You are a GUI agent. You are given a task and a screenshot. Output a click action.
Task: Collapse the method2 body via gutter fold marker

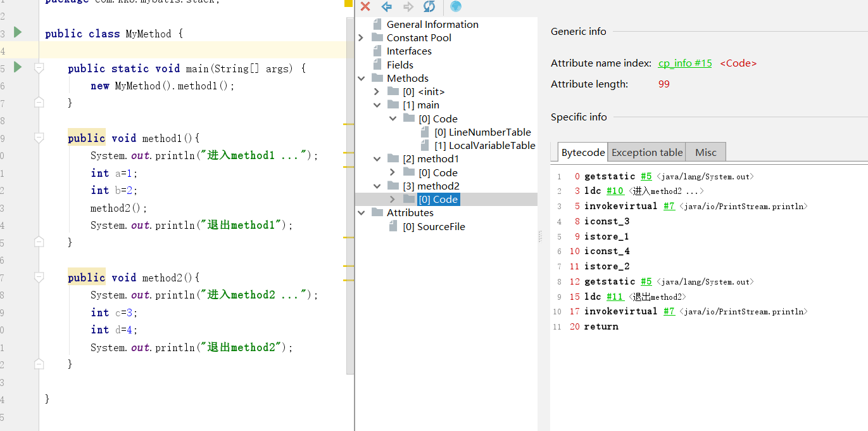point(39,276)
